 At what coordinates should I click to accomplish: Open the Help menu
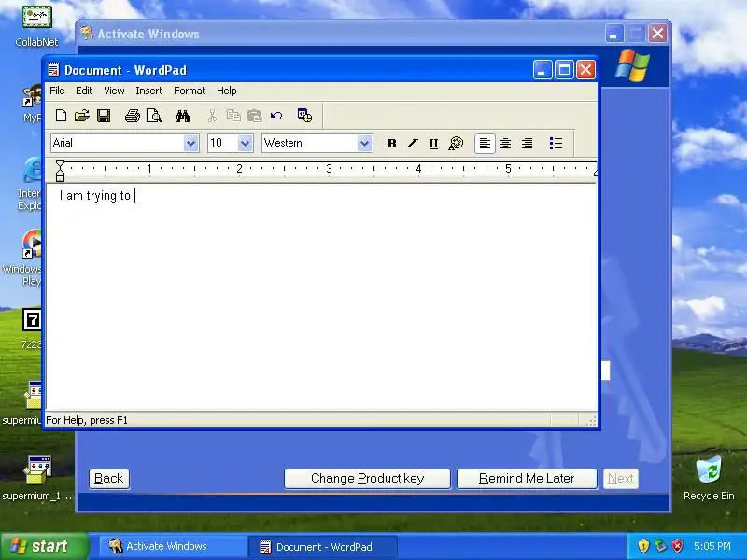(x=226, y=91)
